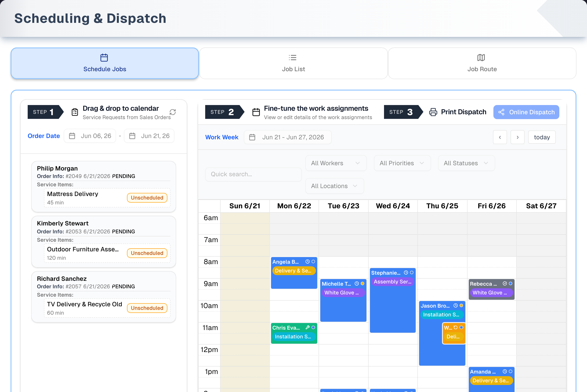Click the Mon 6/22 column header
The width and height of the screenshot is (587, 392).
pyautogui.click(x=294, y=206)
